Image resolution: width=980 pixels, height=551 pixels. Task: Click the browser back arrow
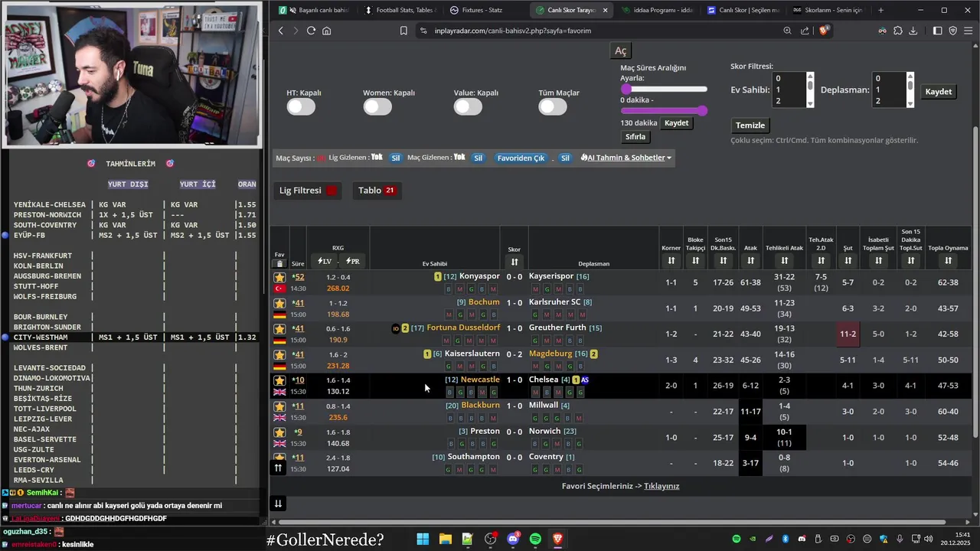click(281, 31)
